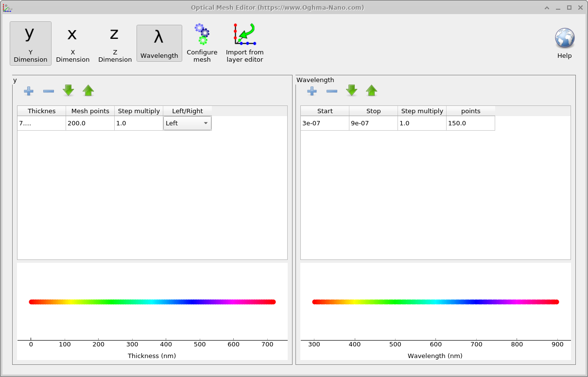Select the Z Dimension tool
This screenshot has width=588, height=377.
pos(115,43)
